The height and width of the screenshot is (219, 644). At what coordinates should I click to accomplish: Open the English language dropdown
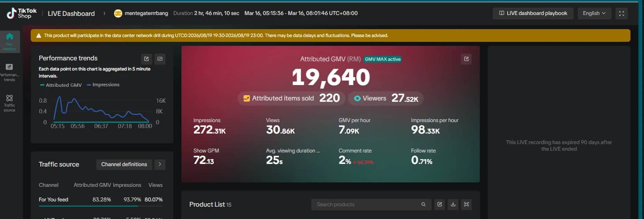594,13
